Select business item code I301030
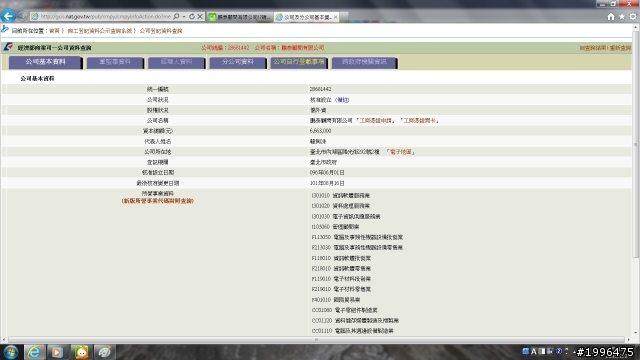 click(321, 216)
